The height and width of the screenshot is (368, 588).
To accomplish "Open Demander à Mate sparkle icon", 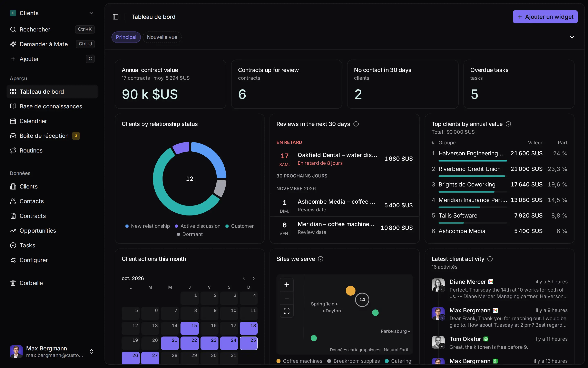I will pos(13,44).
